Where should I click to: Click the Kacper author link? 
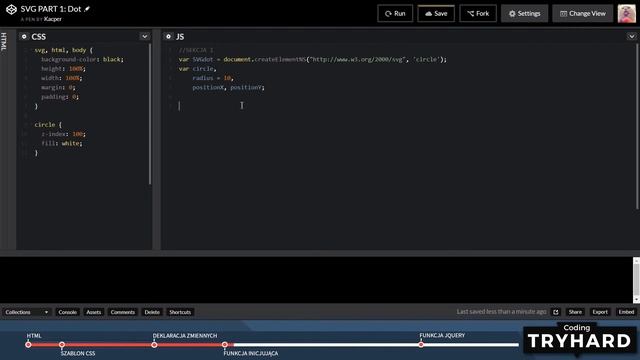[x=53, y=19]
